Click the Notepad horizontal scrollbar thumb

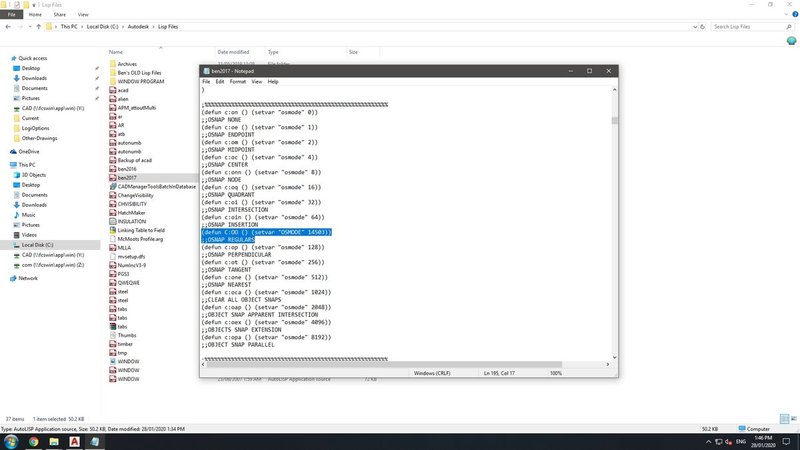tap(385, 364)
